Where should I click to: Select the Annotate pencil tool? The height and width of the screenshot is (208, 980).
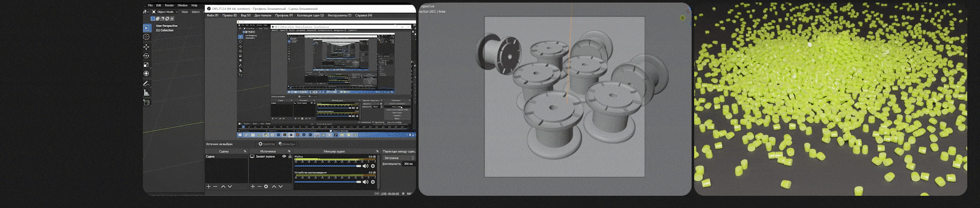pyautogui.click(x=146, y=83)
